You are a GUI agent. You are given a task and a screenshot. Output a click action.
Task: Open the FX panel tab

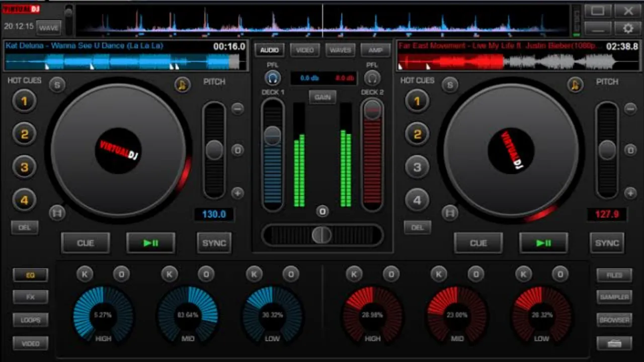[x=31, y=297]
